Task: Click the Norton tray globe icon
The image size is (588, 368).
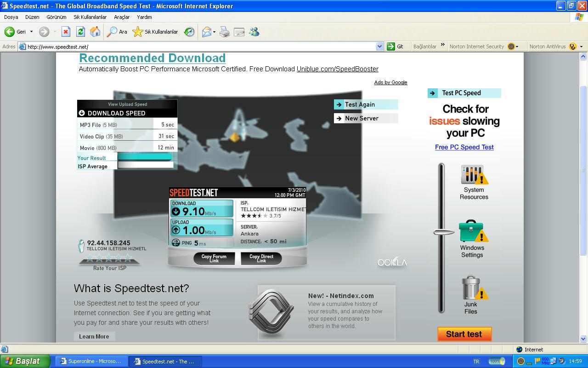Action: point(520,361)
